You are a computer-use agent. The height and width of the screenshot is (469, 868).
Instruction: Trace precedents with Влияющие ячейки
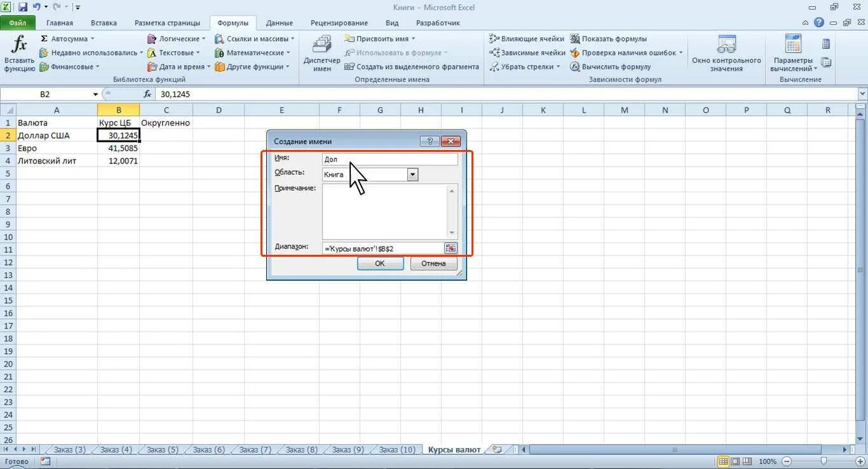tap(527, 39)
